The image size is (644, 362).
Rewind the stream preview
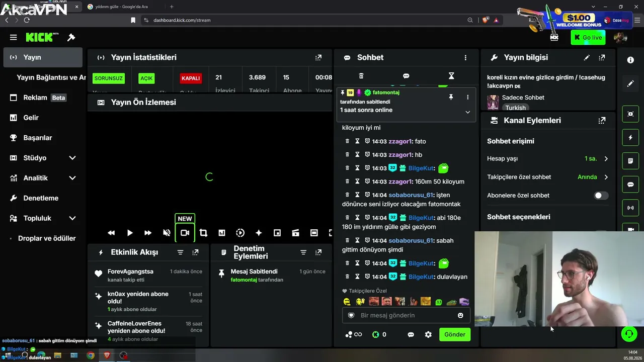pos(111,233)
